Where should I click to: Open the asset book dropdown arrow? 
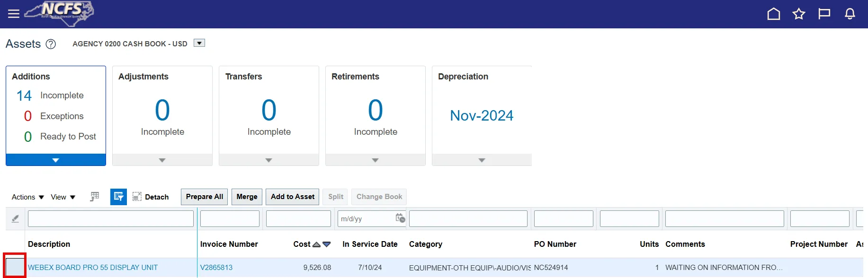[x=199, y=43]
